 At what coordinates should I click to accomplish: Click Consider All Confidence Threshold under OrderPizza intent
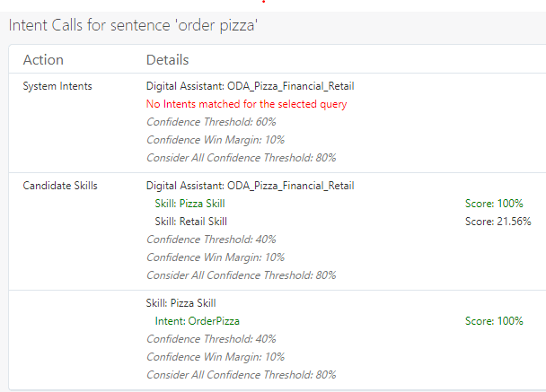[241, 375]
